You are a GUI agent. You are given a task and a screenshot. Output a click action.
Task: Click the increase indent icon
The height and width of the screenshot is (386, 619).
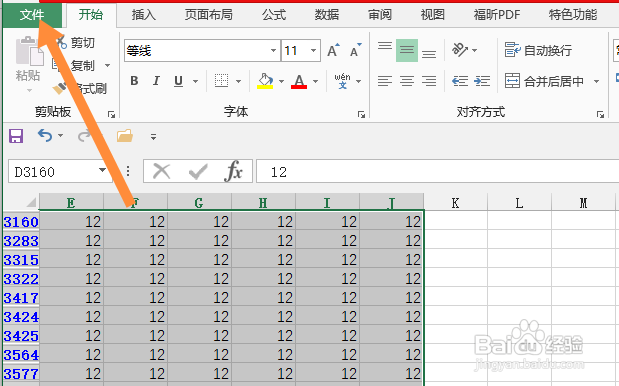tap(482, 81)
